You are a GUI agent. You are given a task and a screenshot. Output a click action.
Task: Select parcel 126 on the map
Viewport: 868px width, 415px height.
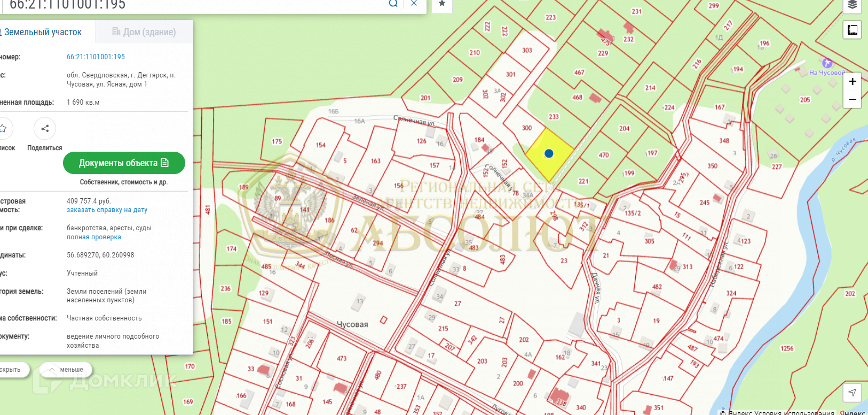[422, 141]
